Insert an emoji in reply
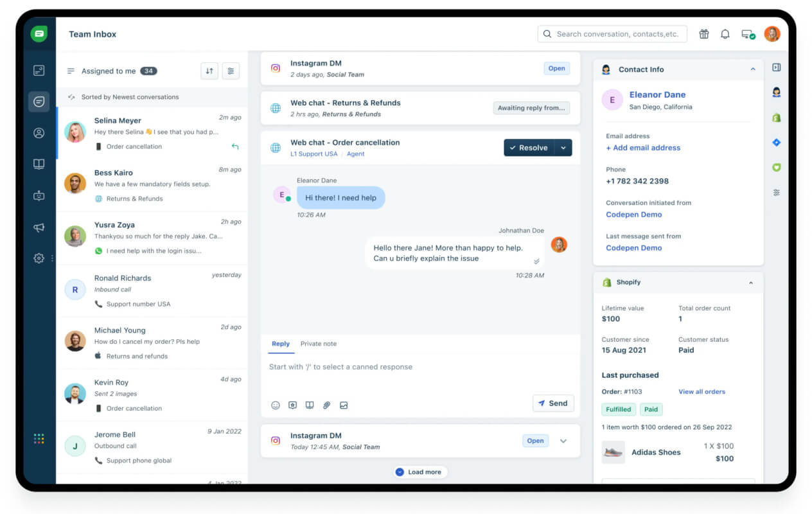This screenshot has width=812, height=514. coord(276,405)
